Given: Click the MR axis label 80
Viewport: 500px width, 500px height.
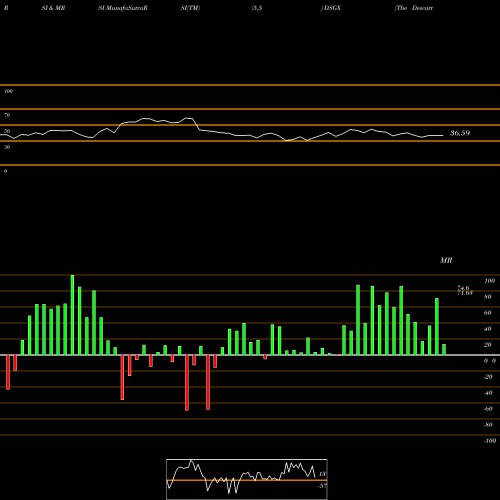Looking at the screenshot, I should coord(488,297).
